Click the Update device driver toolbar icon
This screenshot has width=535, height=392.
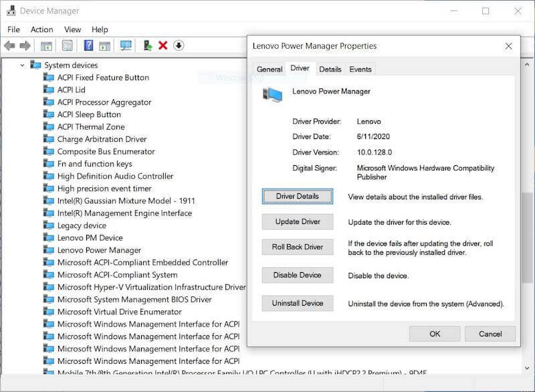pyautogui.click(x=147, y=45)
